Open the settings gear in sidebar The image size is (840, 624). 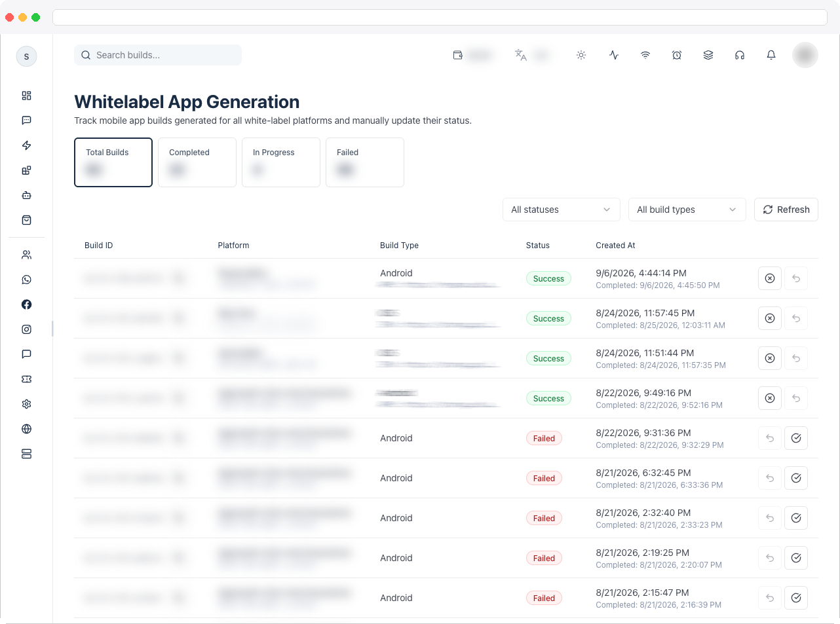click(x=26, y=404)
